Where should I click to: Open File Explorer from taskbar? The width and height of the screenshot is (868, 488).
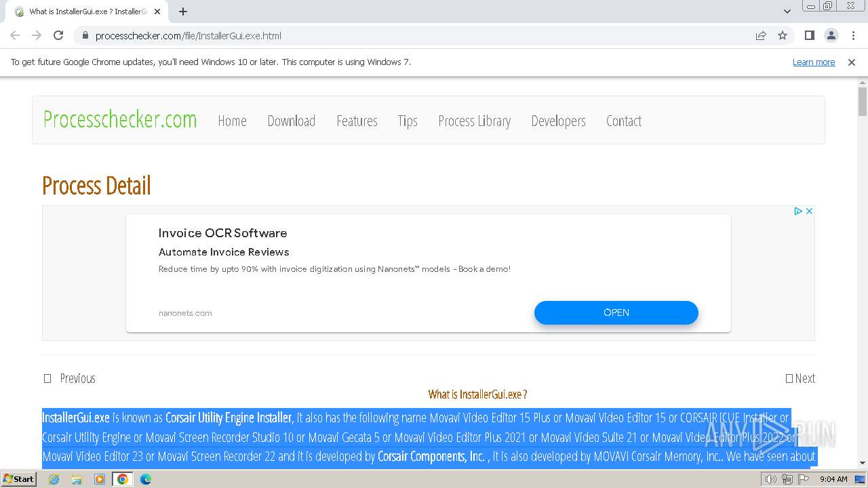[x=77, y=479]
